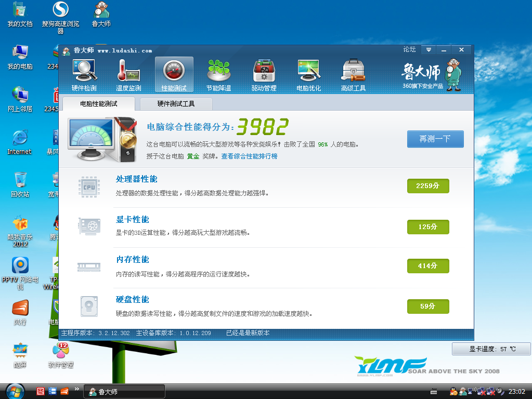This screenshot has width=532, height=399.
Task: Click the 414分 memory score button
Action: [x=428, y=266]
